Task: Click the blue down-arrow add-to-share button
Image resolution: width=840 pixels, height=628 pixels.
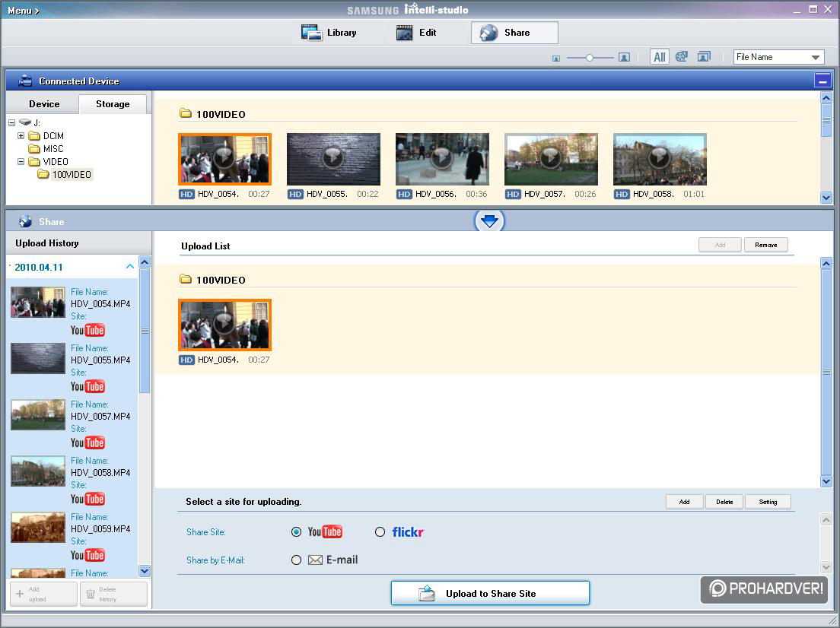Action: click(489, 220)
